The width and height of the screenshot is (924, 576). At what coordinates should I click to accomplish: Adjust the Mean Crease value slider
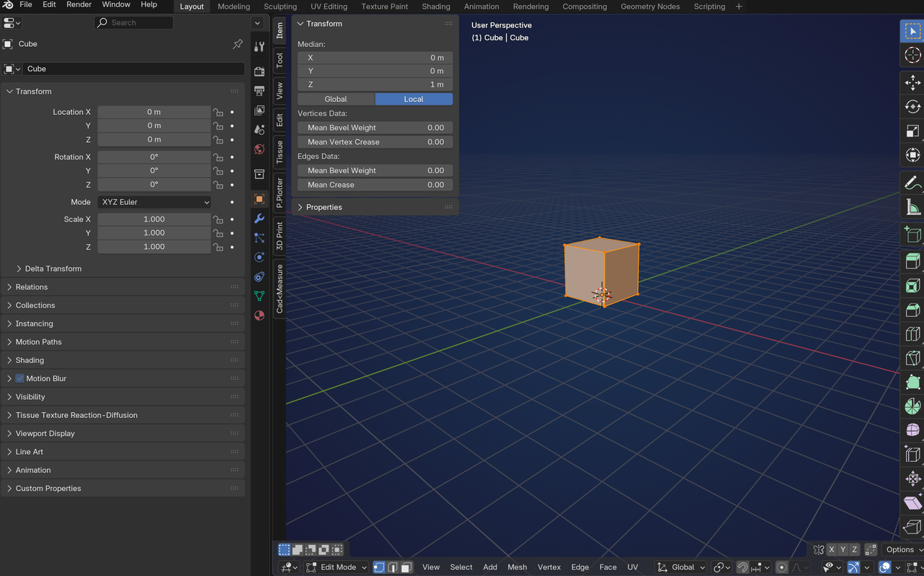pos(375,185)
